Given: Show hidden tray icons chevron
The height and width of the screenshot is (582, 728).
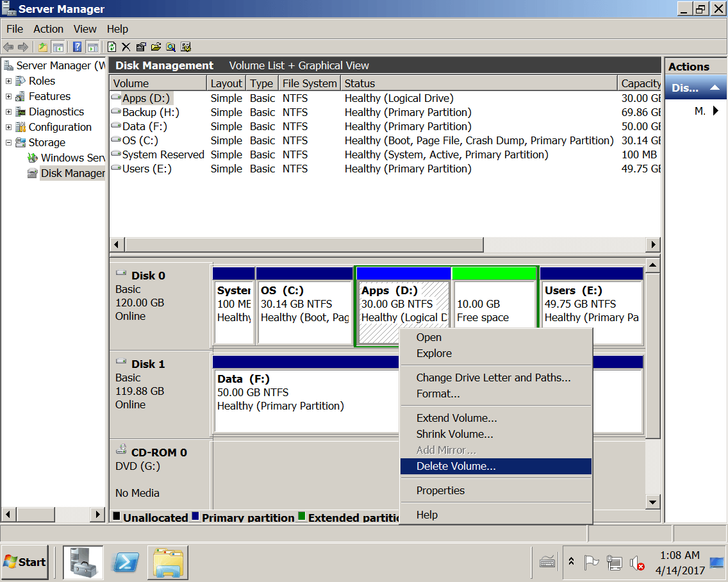Looking at the screenshot, I should pos(571,561).
